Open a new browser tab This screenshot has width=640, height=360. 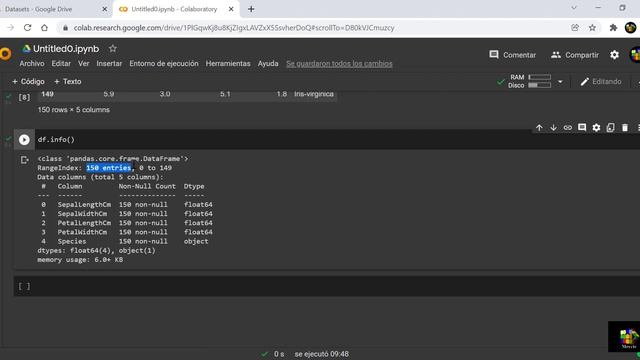pos(251,9)
